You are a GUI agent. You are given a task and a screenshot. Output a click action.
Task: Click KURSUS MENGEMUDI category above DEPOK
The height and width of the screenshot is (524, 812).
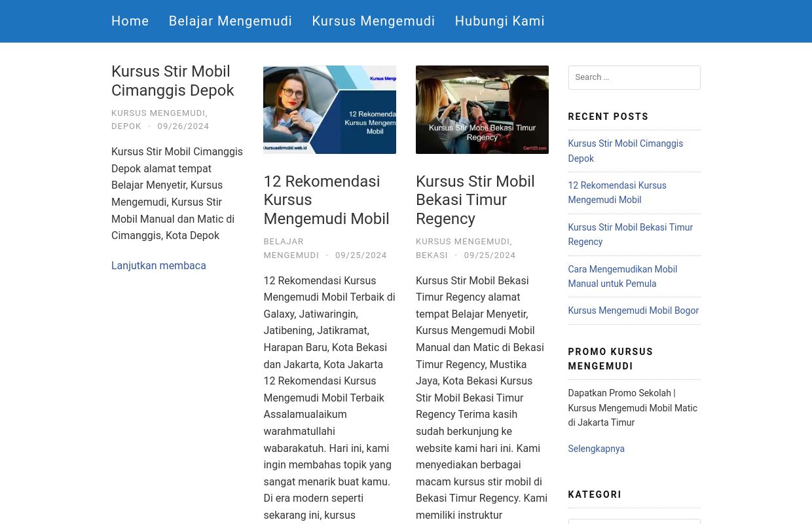tap(159, 113)
